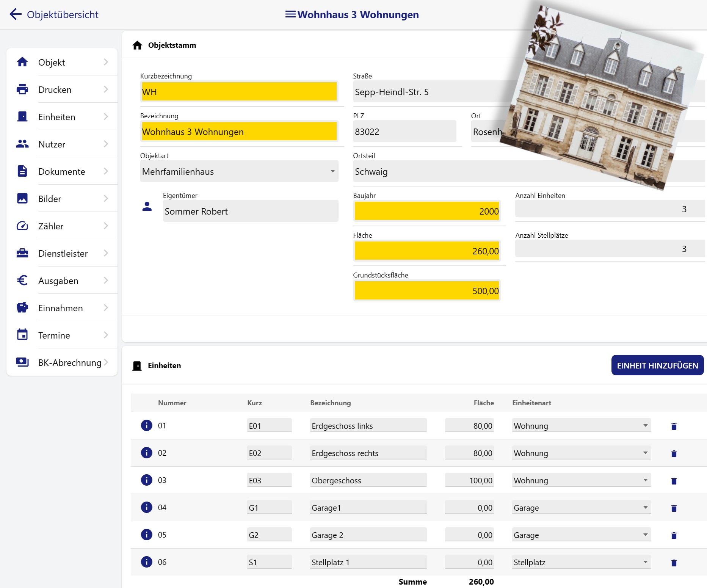Click the PLZ field showing 83022
This screenshot has width=707, height=588.
(404, 131)
